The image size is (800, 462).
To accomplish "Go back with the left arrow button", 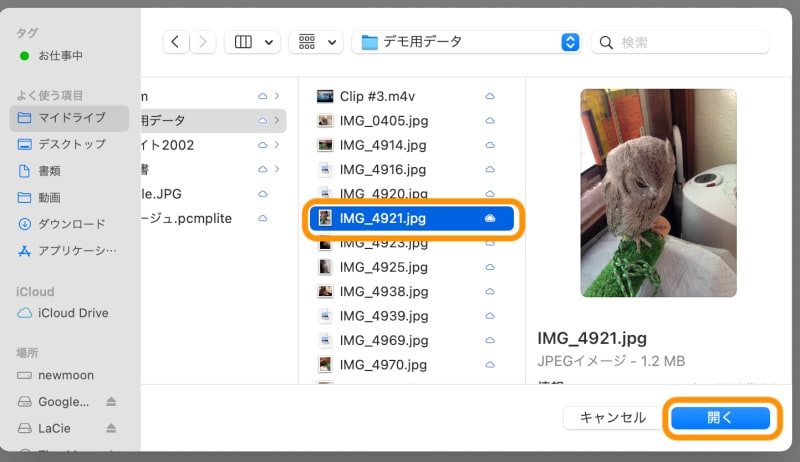I will click(176, 42).
